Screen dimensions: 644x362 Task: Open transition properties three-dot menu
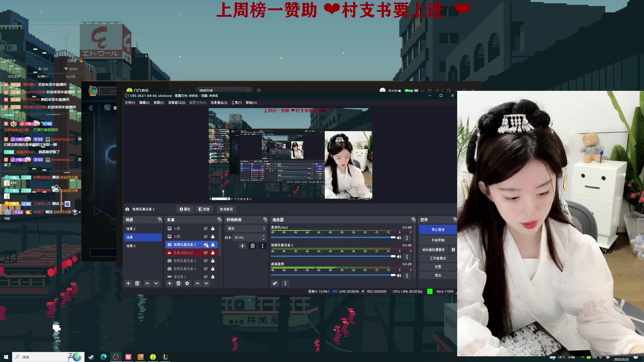(x=263, y=246)
